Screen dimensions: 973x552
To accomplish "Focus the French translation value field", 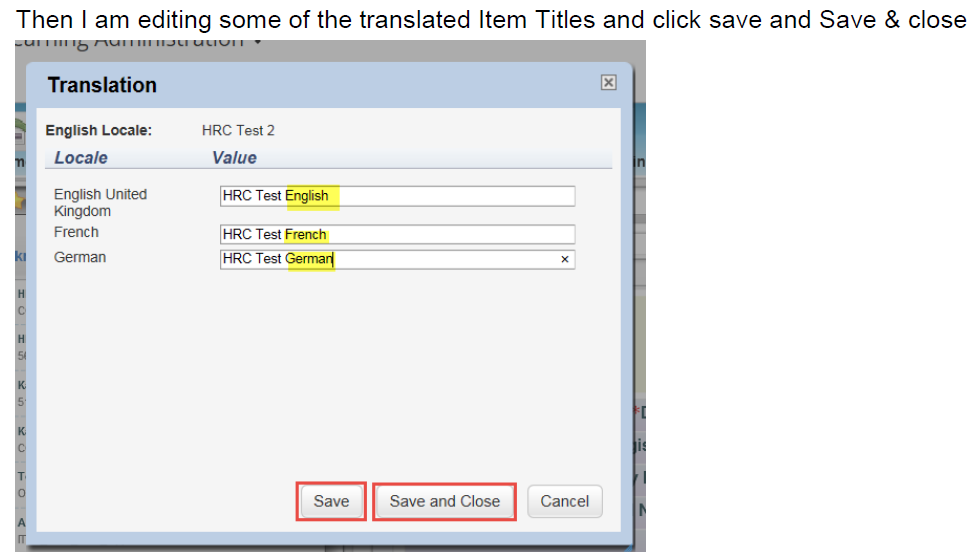I will 397,234.
